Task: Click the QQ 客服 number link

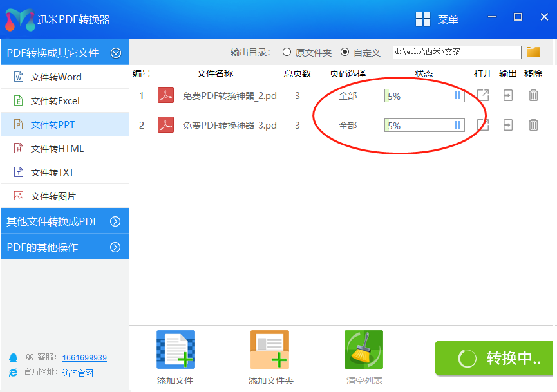Action: (x=84, y=357)
